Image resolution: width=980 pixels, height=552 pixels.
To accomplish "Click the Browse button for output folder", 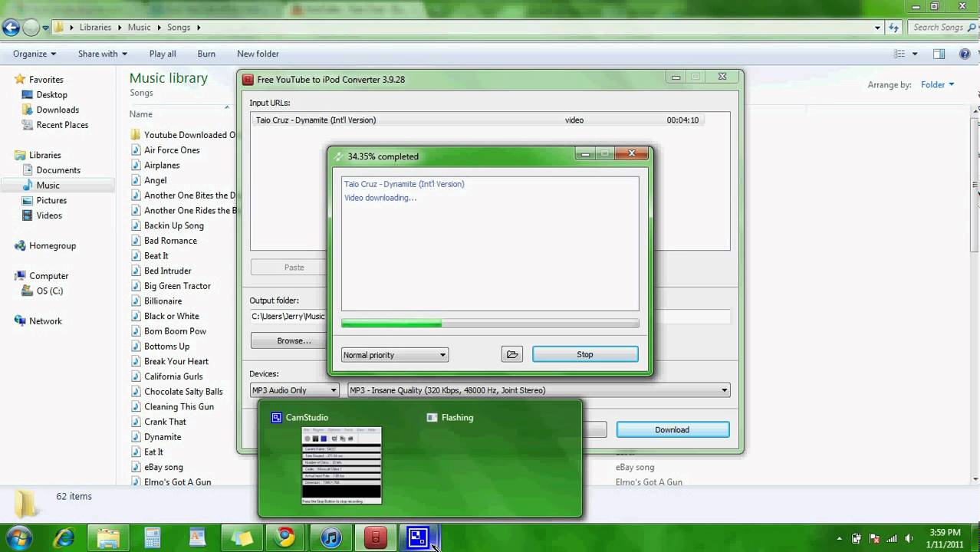I will tap(294, 341).
